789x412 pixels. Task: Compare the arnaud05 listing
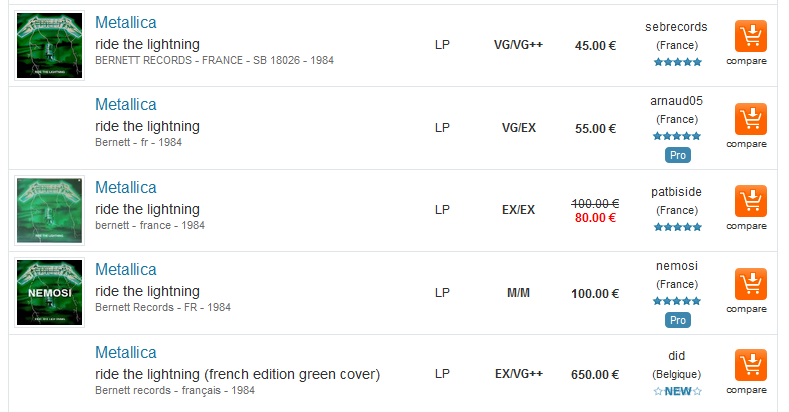[x=746, y=144]
